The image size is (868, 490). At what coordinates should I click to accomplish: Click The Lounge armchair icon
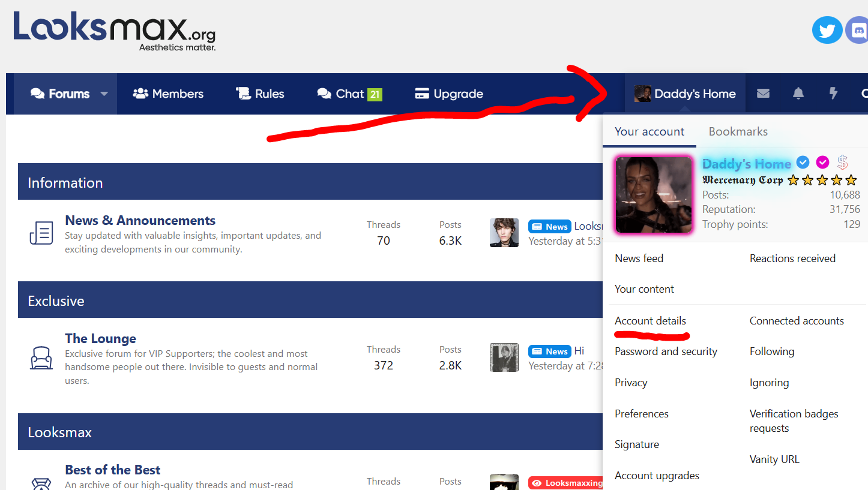coord(41,358)
